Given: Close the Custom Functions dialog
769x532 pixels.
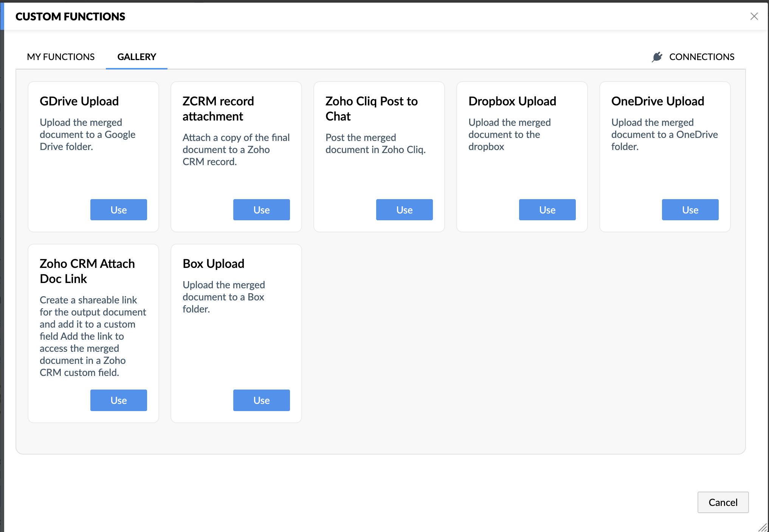Looking at the screenshot, I should click(x=754, y=16).
